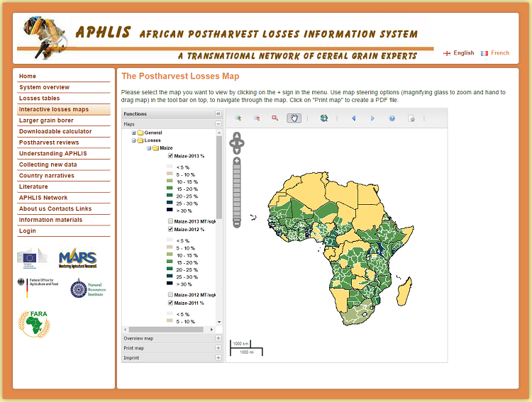This screenshot has height=402, width=532.
Task: Click the minus button below the zoom bar
Action: (x=237, y=224)
